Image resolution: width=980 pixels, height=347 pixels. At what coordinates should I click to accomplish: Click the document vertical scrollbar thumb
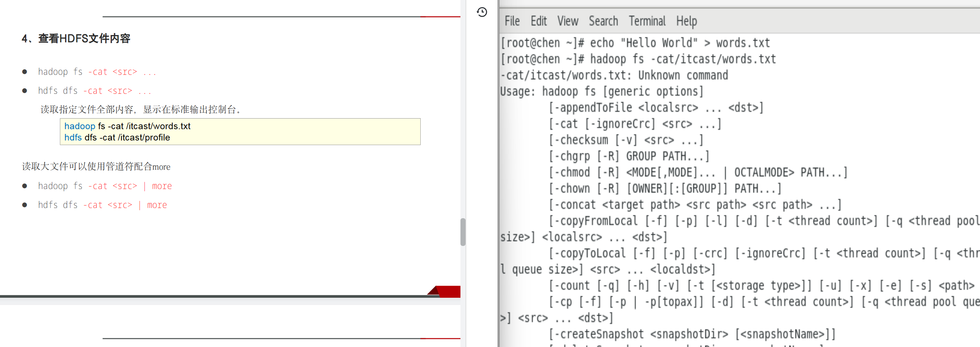[463, 232]
